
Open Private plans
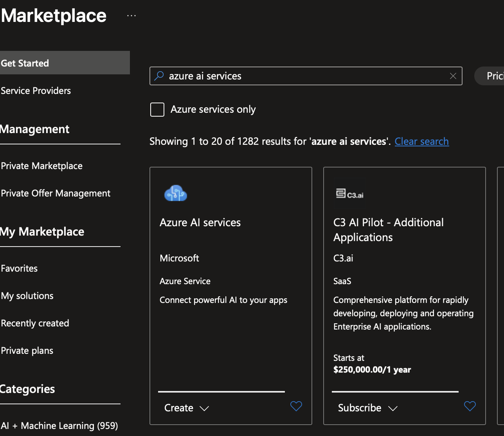coord(27,351)
